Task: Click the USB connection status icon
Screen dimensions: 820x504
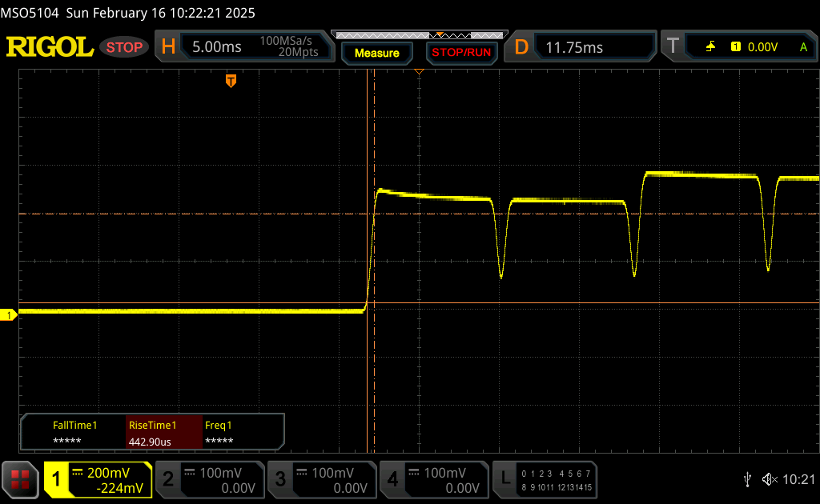Action: pyautogui.click(x=748, y=479)
